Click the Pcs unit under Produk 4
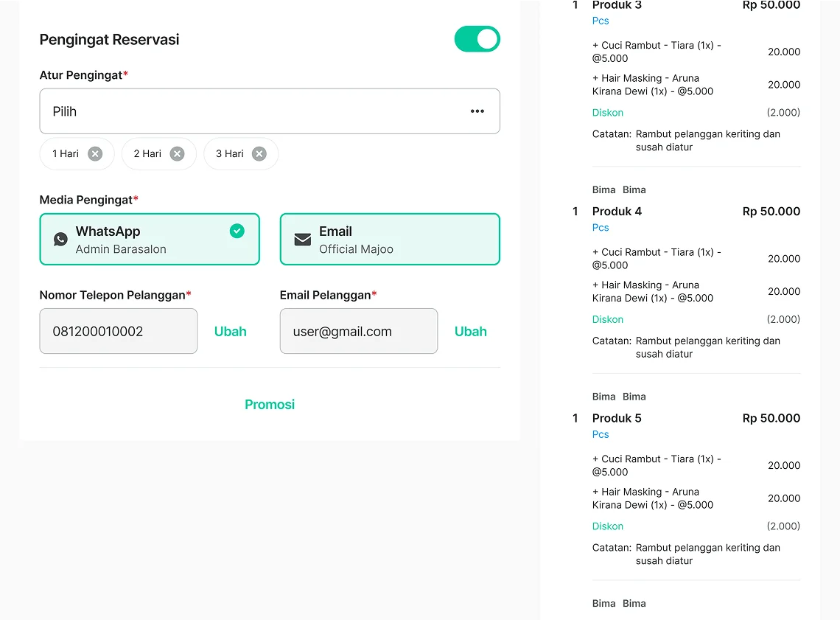 [601, 228]
